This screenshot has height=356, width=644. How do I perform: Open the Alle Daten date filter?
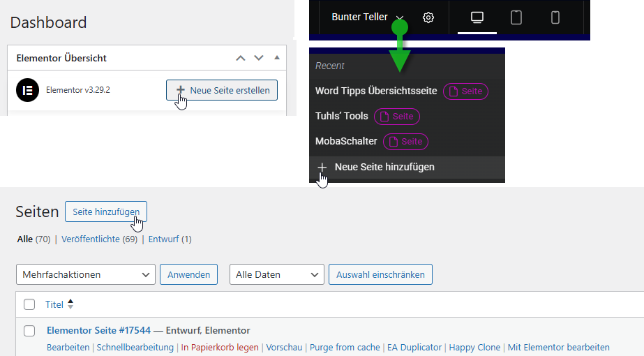tap(276, 274)
